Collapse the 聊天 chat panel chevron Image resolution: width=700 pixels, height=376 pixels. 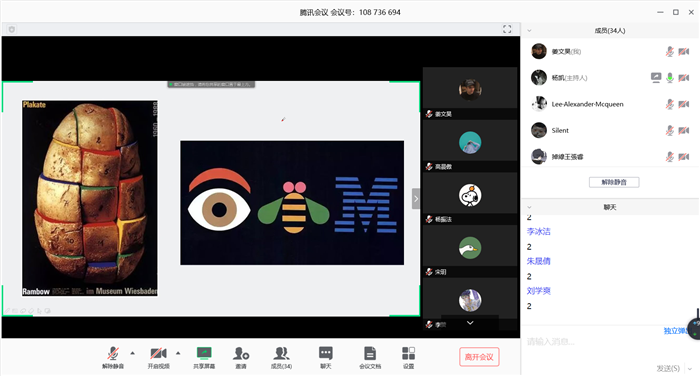click(529, 207)
